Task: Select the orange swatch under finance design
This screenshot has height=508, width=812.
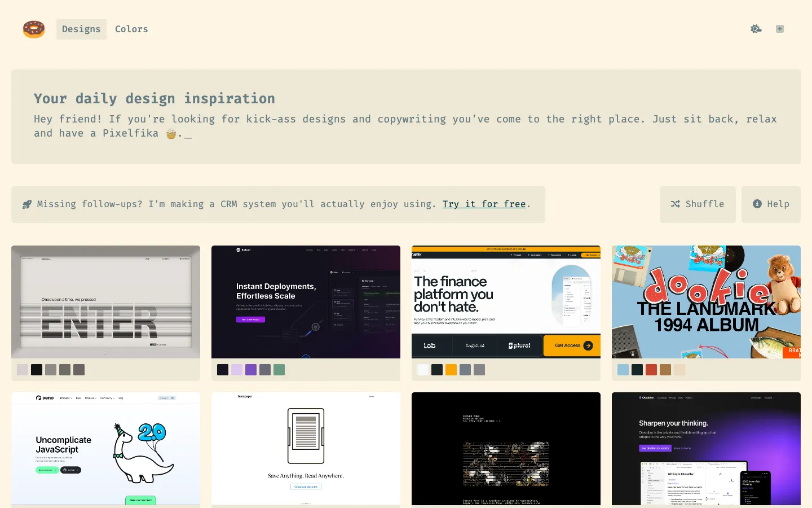Action: (x=451, y=370)
